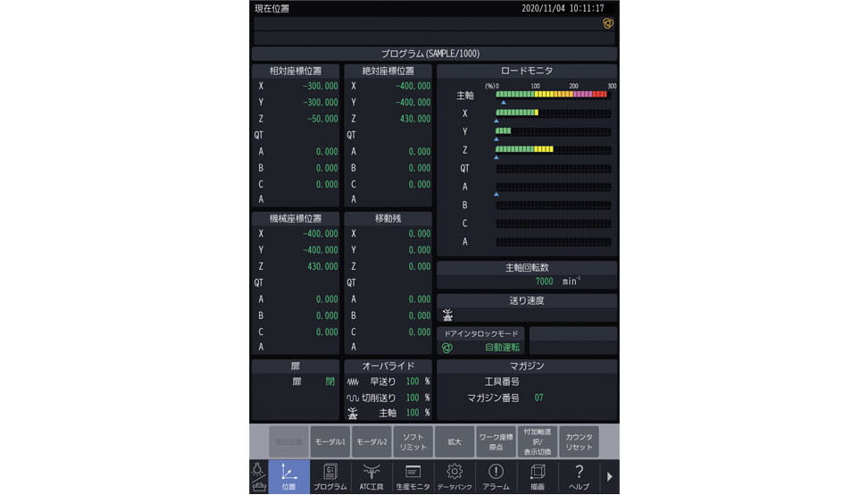Open the 描画 drawing cube icon

537,476
